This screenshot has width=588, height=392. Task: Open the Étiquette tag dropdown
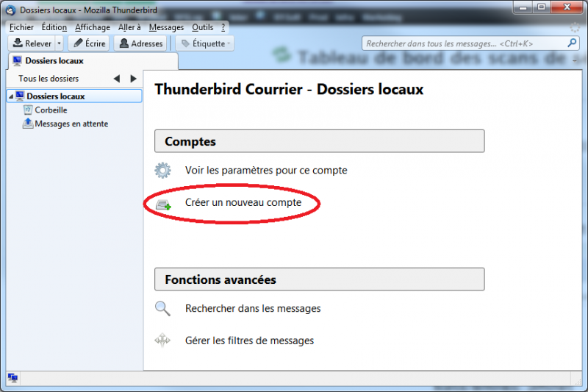pos(205,43)
